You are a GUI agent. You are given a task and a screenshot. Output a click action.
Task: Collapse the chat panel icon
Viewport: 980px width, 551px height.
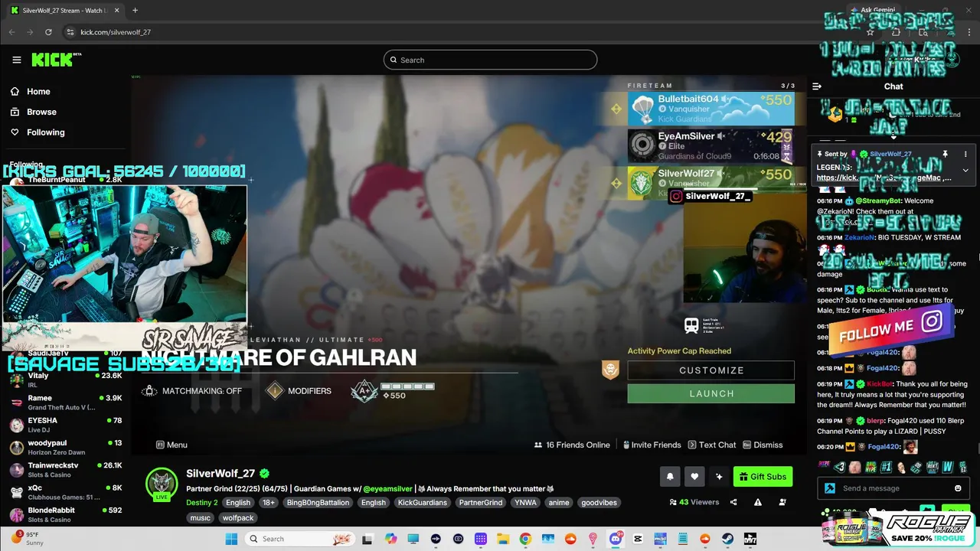coord(817,86)
